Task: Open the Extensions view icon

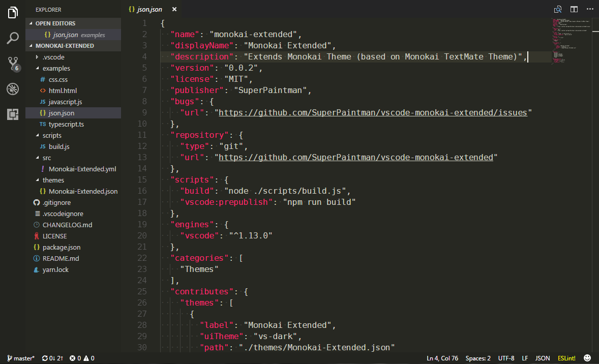Action: [13, 114]
